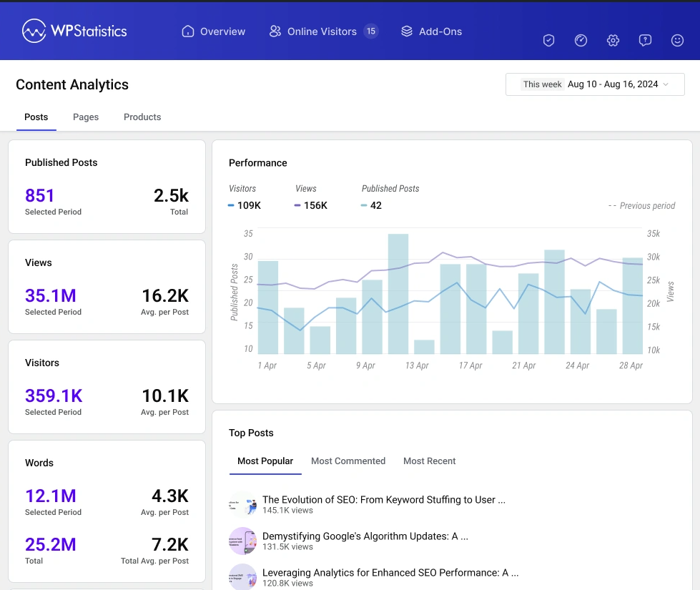Click the purple Views legend color marker
The image size is (700, 590).
tap(297, 205)
